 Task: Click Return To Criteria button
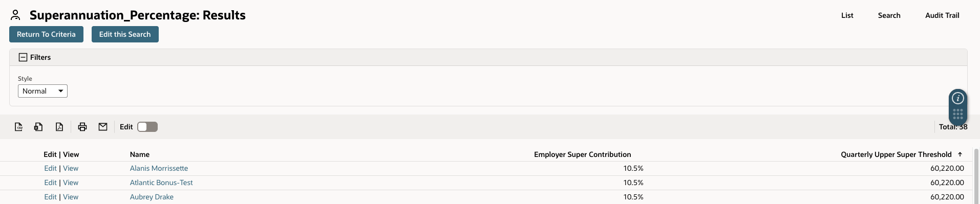pyautogui.click(x=46, y=34)
